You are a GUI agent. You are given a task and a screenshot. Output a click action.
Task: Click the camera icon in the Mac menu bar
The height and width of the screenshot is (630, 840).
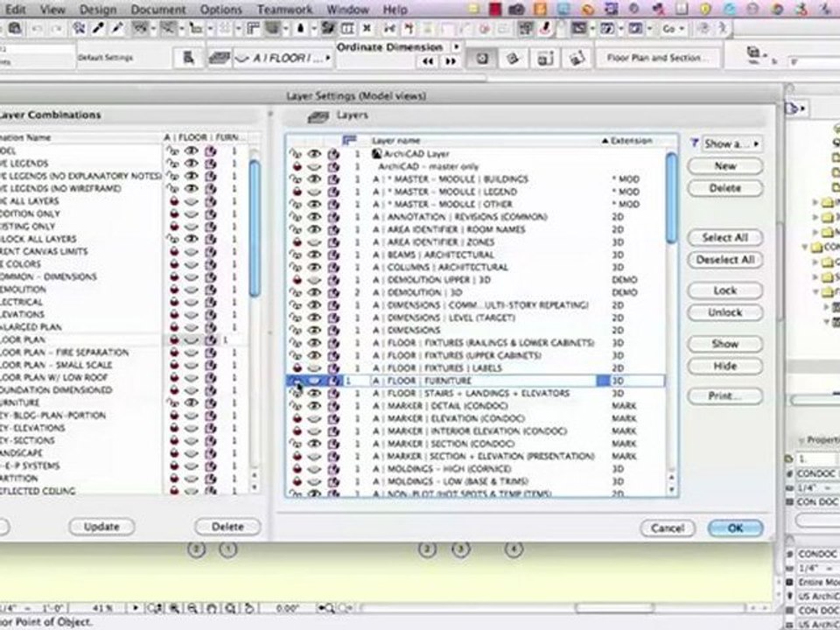tap(516, 9)
